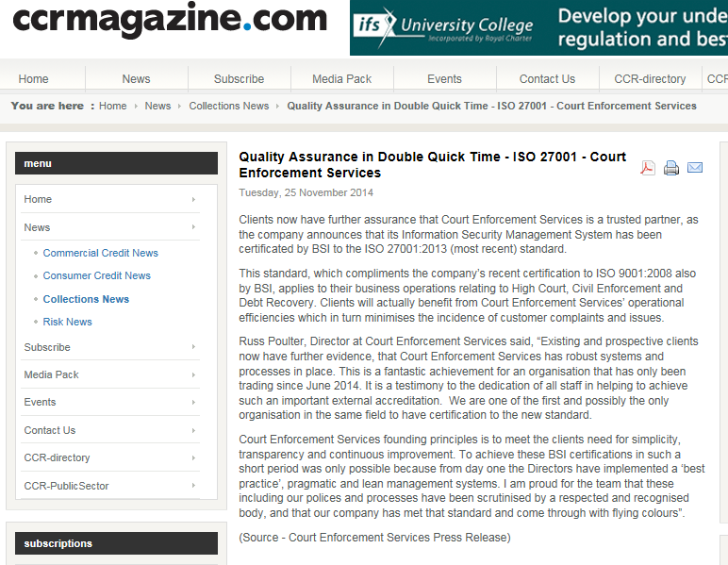Click Collections News in breadcrumb trail

point(229,106)
